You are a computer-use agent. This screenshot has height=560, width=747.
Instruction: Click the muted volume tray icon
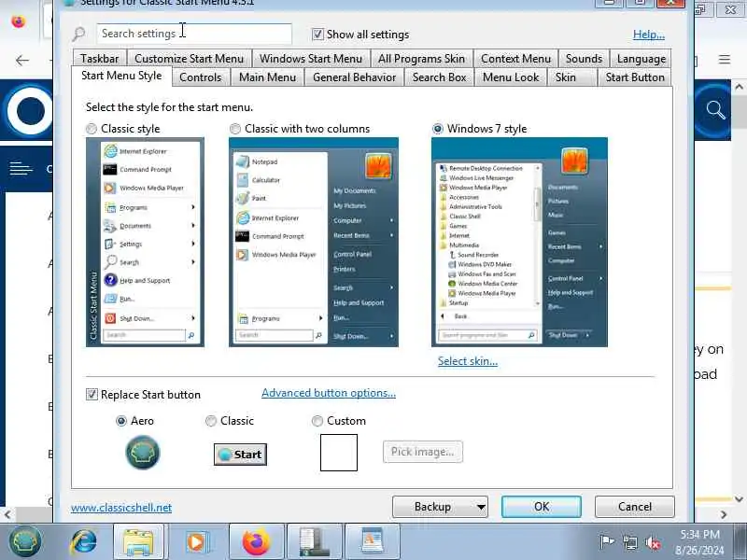(x=653, y=542)
